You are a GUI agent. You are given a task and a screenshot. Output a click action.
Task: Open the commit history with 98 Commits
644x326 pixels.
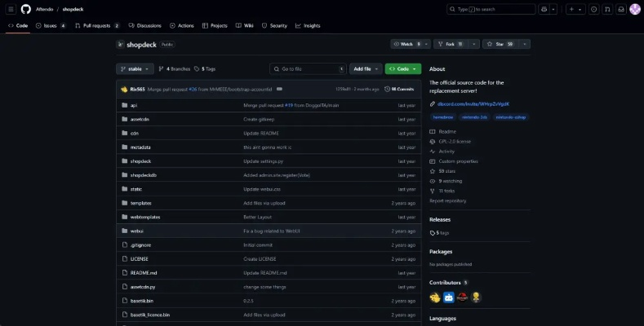coord(402,89)
